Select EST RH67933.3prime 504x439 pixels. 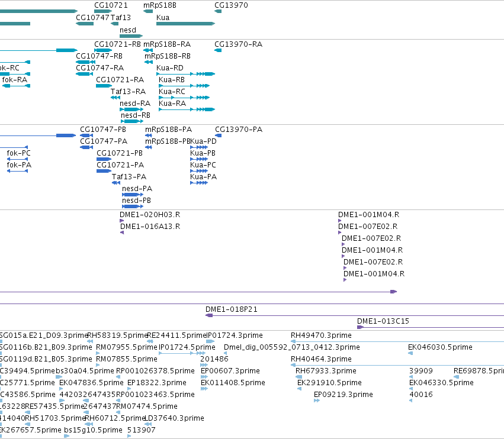tap(326, 371)
